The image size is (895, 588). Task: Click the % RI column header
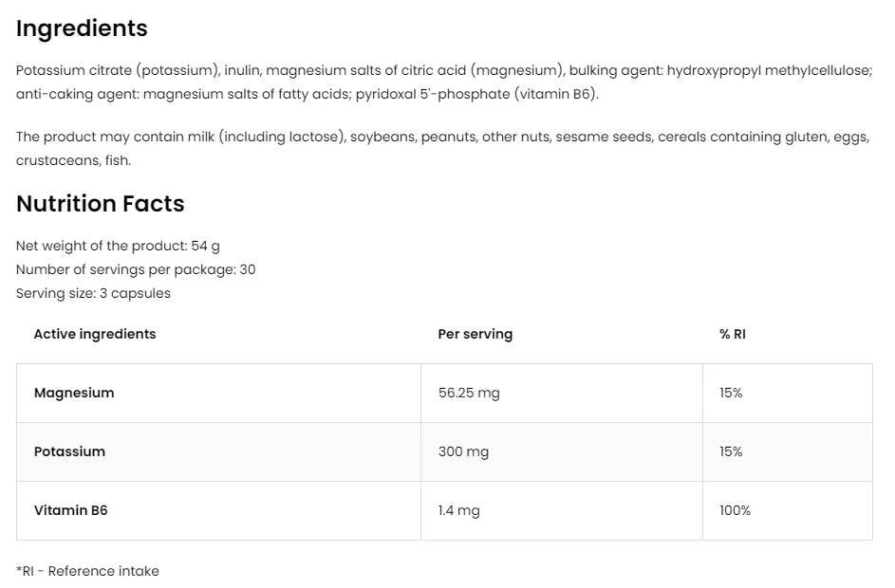coord(733,334)
